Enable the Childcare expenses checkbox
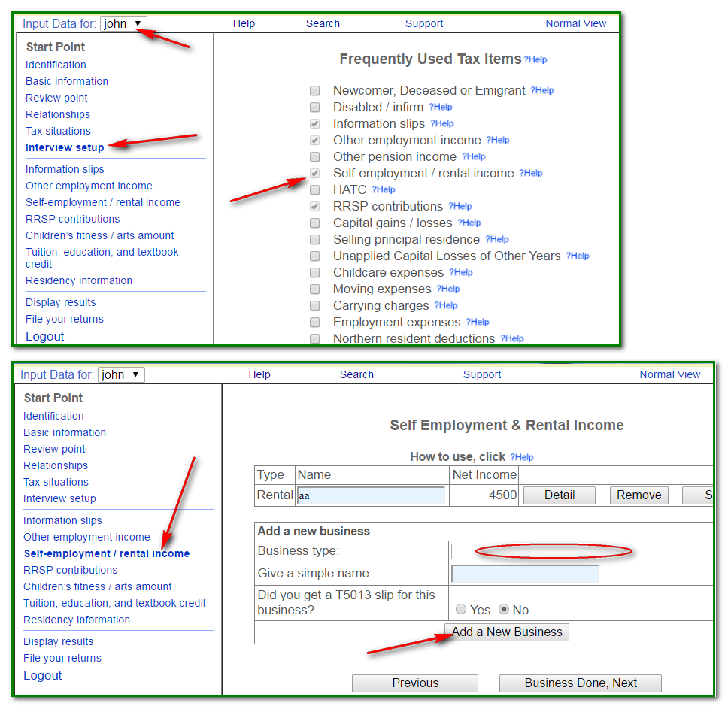This screenshot has width=728, height=709. 314,272
